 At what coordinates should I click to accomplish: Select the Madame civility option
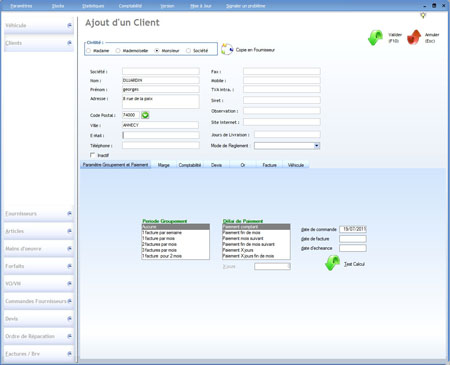(89, 51)
